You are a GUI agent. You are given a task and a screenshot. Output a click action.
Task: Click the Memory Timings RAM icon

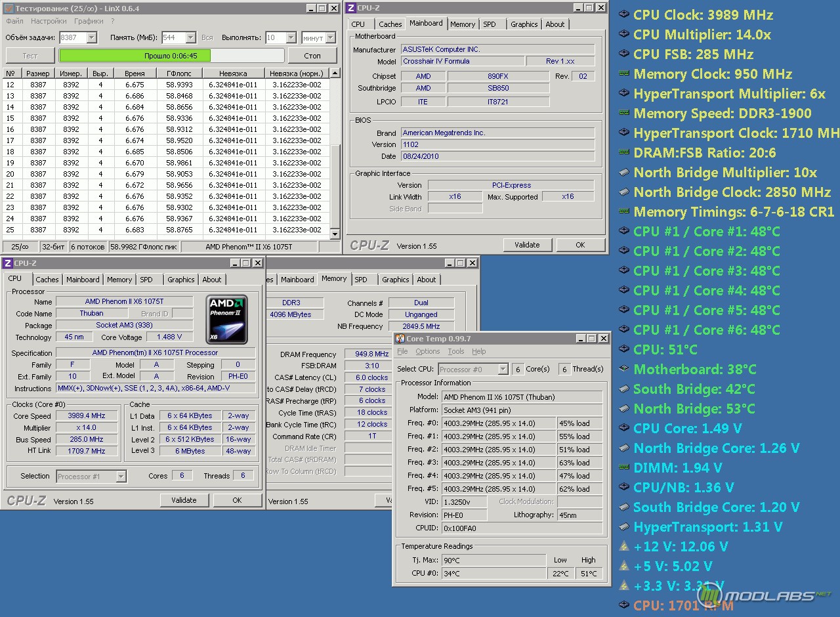tap(625, 212)
